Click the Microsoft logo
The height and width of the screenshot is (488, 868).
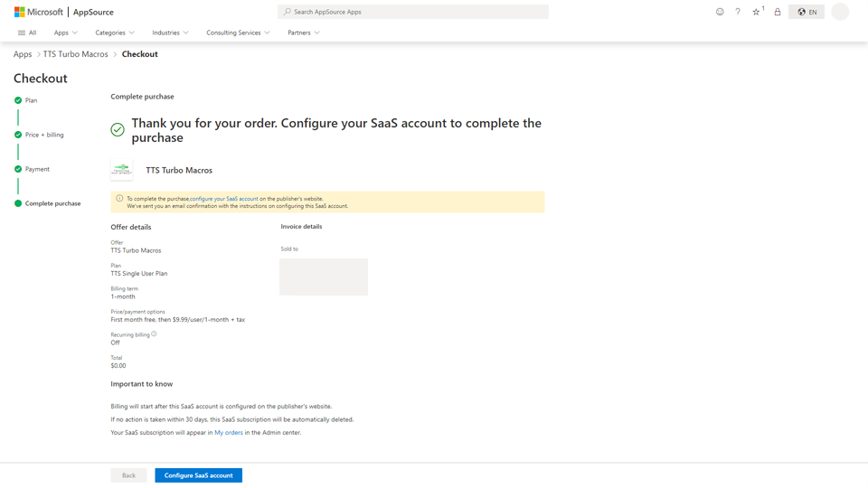pos(38,12)
